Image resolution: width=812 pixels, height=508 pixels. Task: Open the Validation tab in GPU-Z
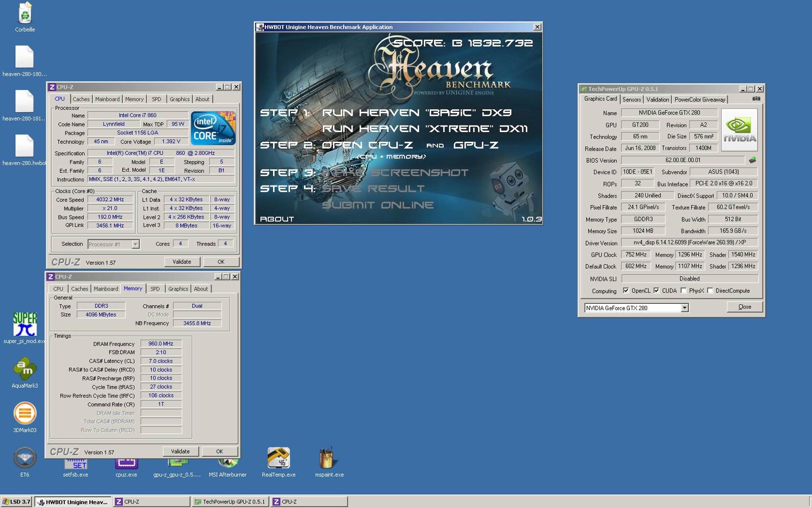click(658, 100)
